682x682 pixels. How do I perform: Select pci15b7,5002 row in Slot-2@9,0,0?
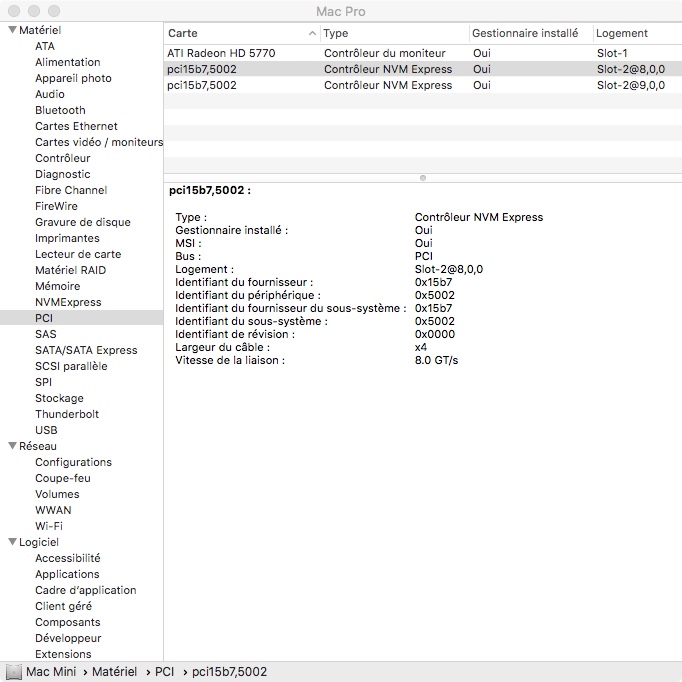click(x=423, y=85)
